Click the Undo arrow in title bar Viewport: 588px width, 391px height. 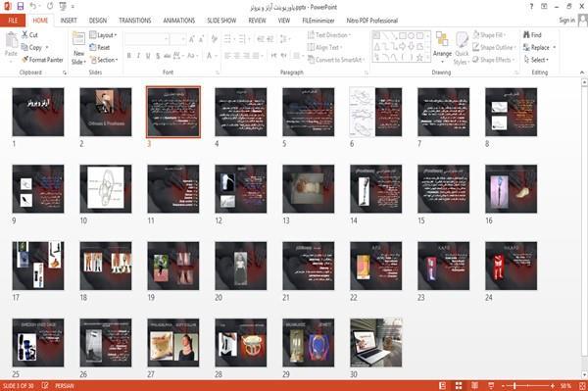click(33, 7)
